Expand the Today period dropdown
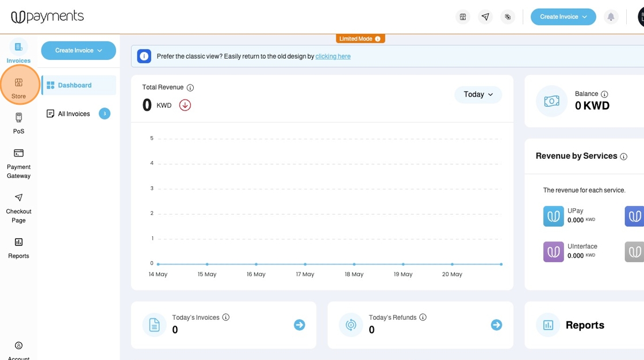Image resolution: width=644 pixels, height=360 pixels. coord(478,94)
